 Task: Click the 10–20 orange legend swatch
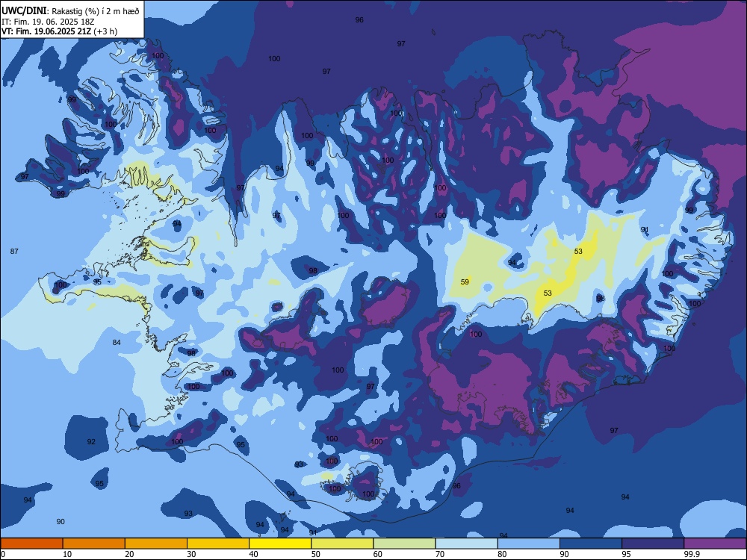pyautogui.click(x=94, y=544)
